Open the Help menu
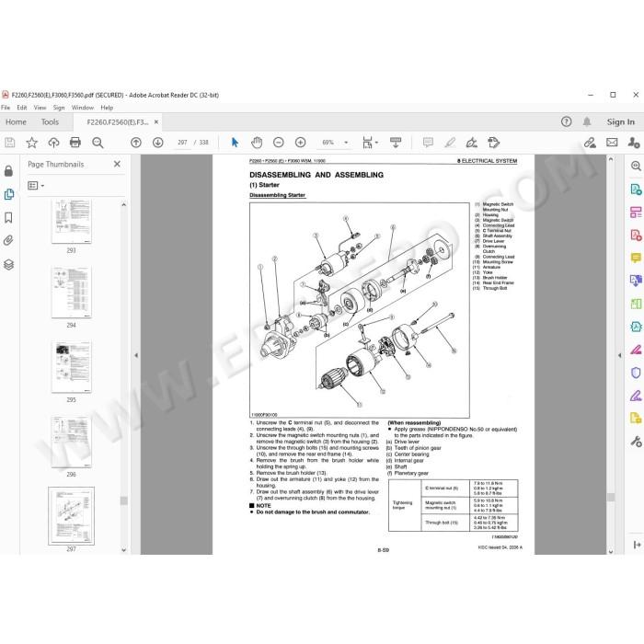 (x=107, y=108)
